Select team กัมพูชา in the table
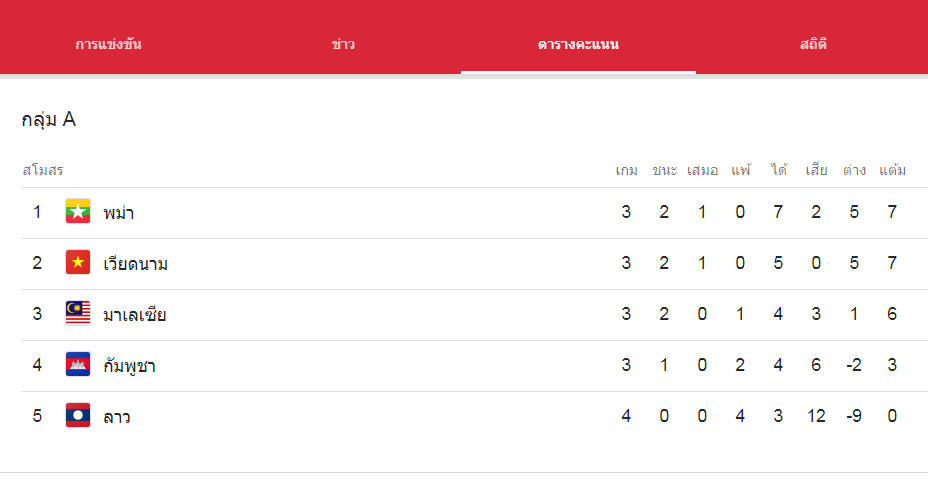The image size is (928, 483). 129,365
